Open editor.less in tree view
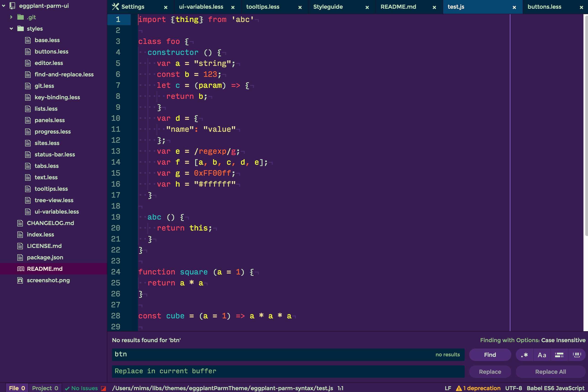 [49, 63]
